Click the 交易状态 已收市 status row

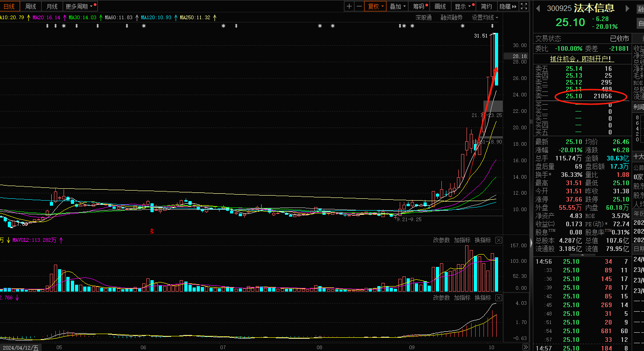click(x=582, y=39)
